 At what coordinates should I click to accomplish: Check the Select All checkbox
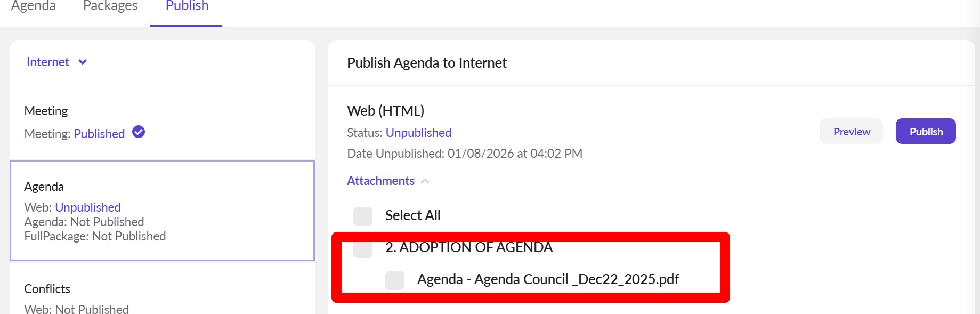point(363,216)
